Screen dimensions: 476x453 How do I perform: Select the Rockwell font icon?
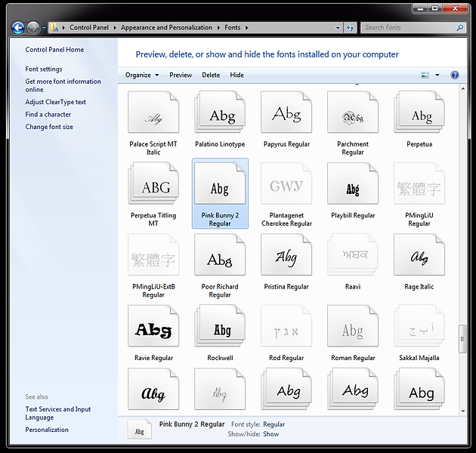pos(220,326)
